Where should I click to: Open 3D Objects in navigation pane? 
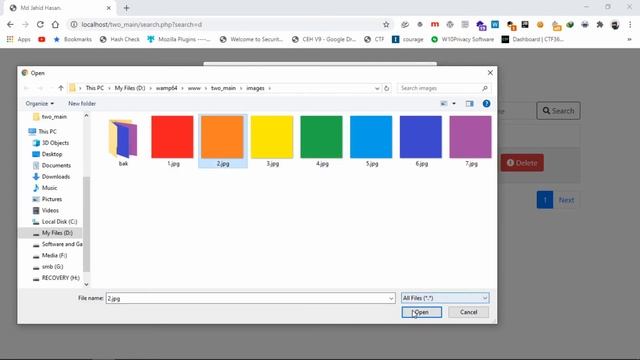tap(55, 143)
